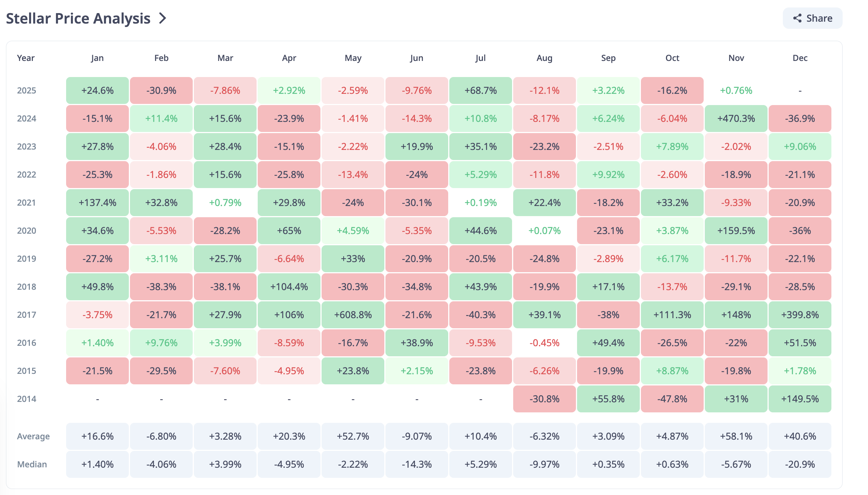Select the -20.9% December median cell
The width and height of the screenshot is (868, 495).
coord(800,464)
